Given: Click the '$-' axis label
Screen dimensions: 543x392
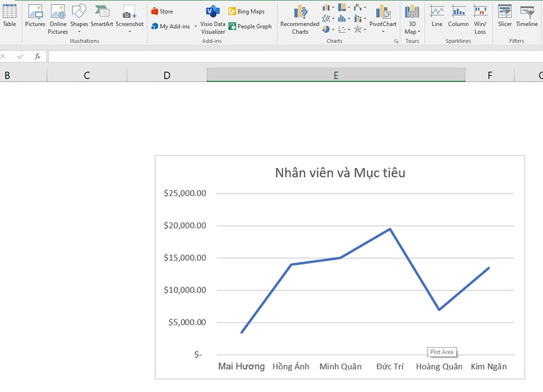Looking at the screenshot, I should (198, 355).
